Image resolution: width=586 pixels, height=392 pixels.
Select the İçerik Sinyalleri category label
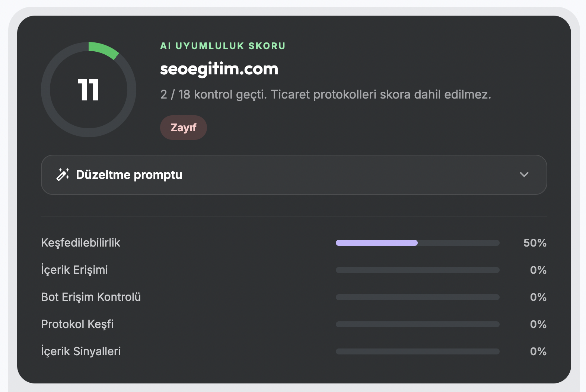pos(81,351)
